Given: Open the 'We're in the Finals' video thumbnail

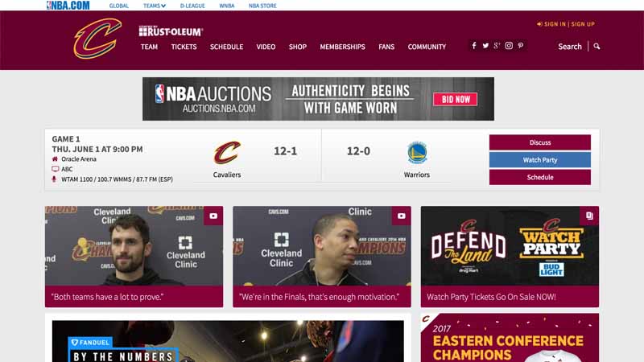Looking at the screenshot, I should (322, 246).
